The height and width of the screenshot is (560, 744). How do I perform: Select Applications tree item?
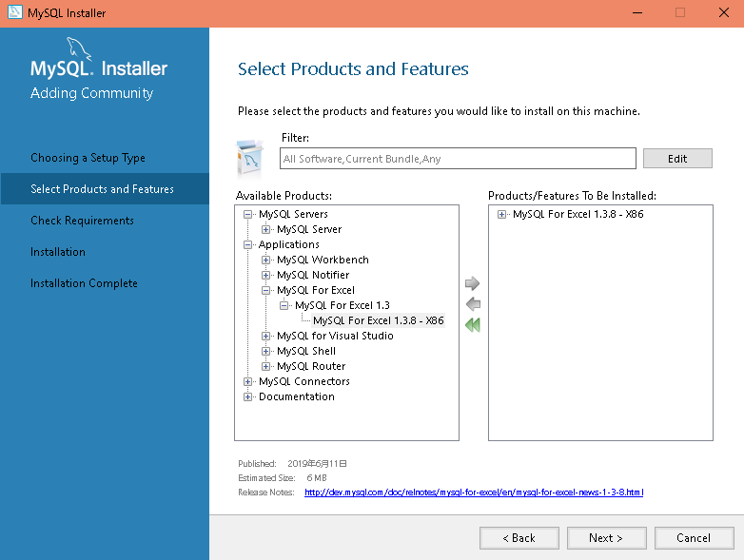click(288, 244)
